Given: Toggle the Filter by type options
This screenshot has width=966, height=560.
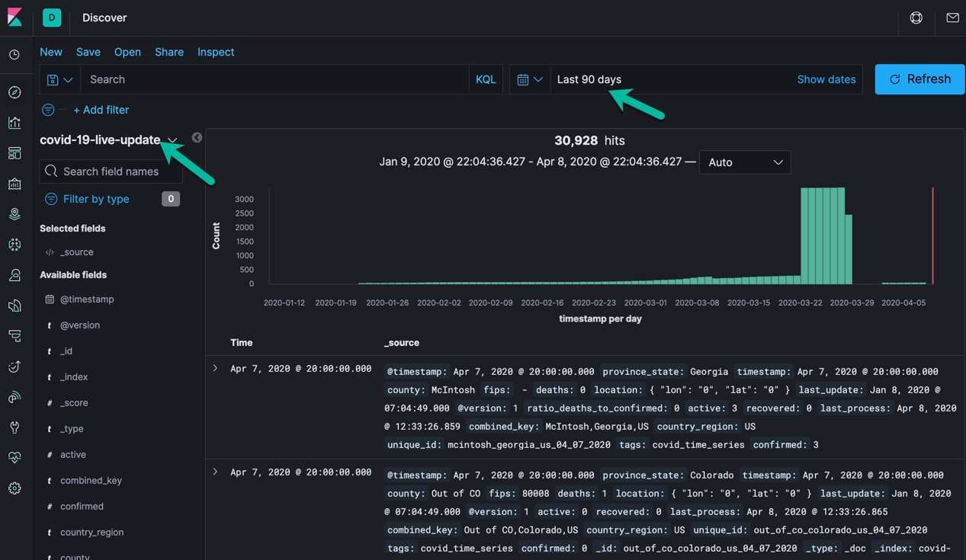Looking at the screenshot, I should pos(96,199).
